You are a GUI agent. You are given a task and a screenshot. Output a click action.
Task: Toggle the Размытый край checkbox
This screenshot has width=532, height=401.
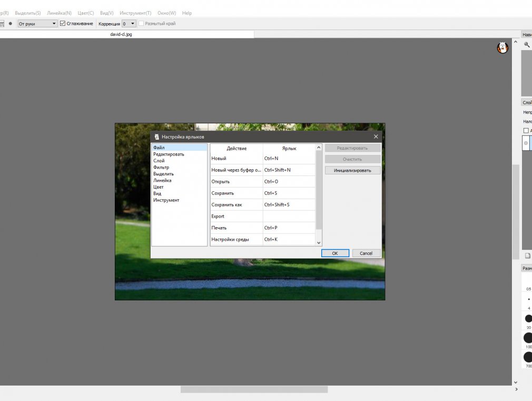click(141, 23)
